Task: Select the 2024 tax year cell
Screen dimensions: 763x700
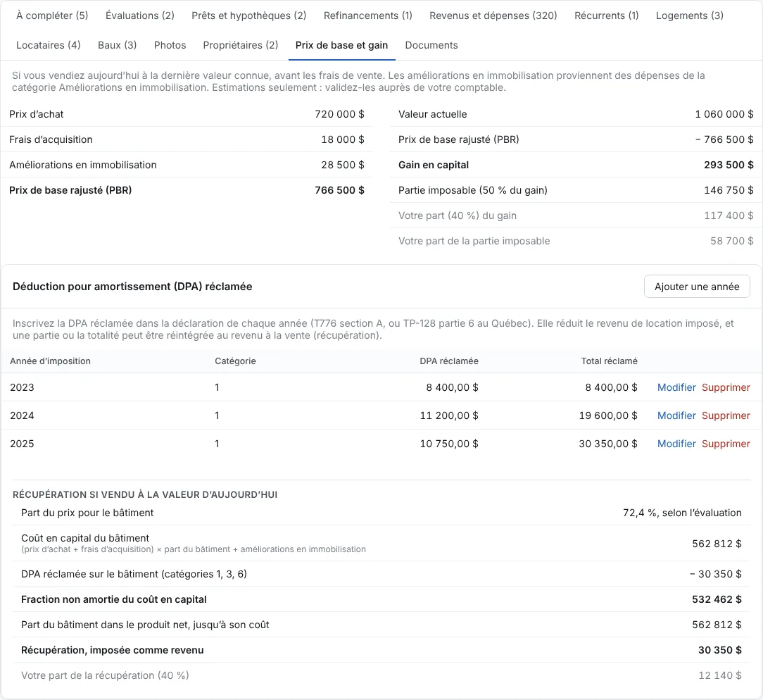Action: pyautogui.click(x=22, y=415)
